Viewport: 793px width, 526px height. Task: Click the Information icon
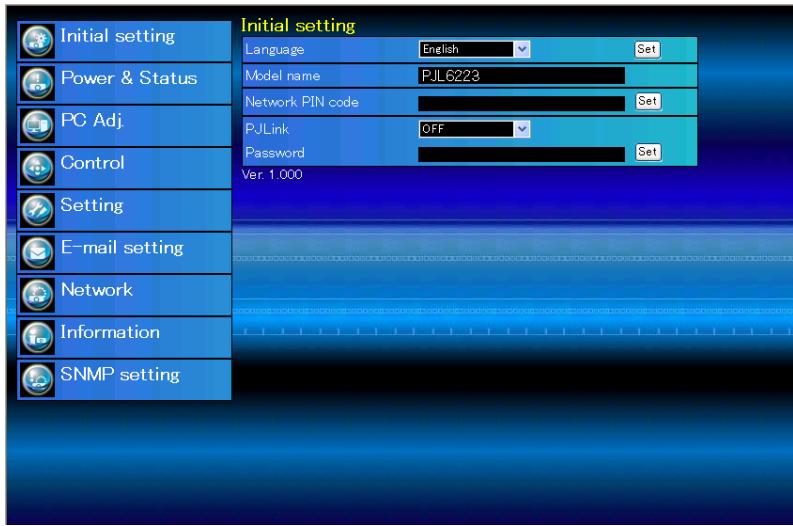click(x=37, y=337)
